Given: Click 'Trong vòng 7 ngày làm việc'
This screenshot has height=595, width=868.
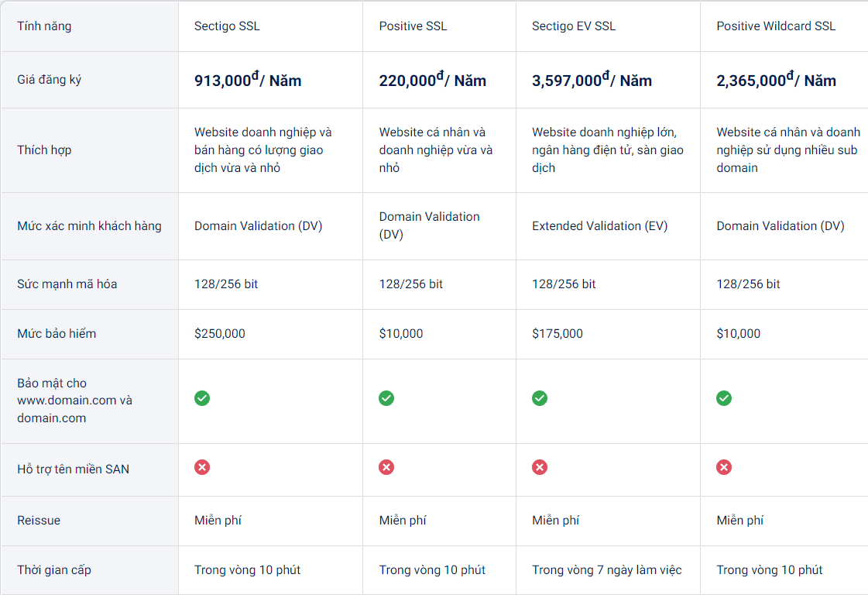Looking at the screenshot, I should (x=607, y=570).
